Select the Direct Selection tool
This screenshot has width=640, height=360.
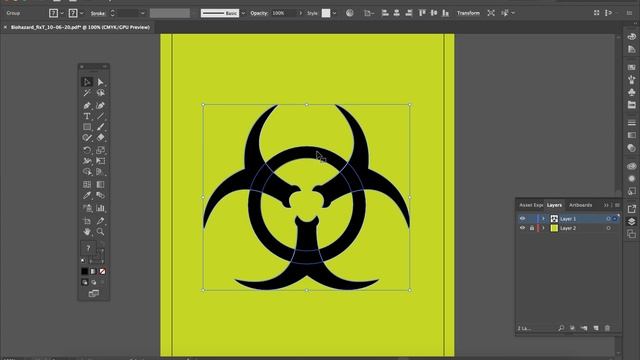[100, 82]
